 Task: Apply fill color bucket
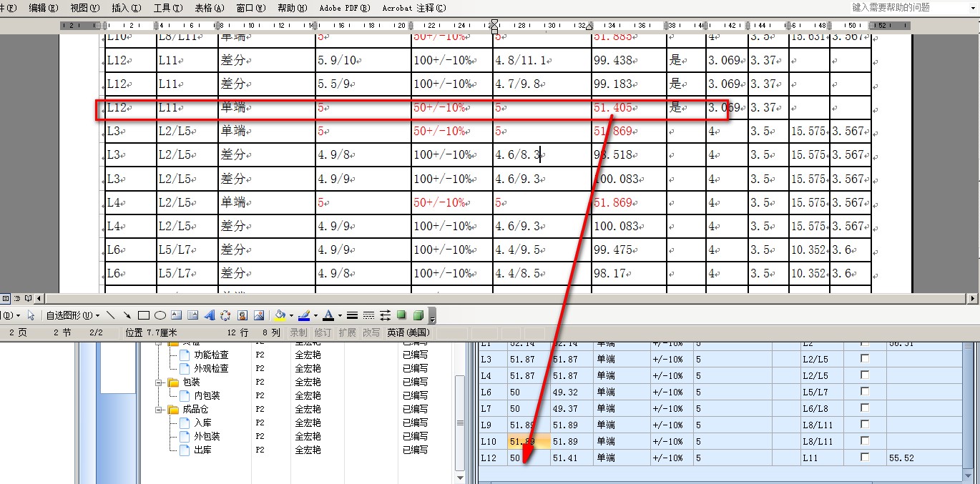pos(280,315)
